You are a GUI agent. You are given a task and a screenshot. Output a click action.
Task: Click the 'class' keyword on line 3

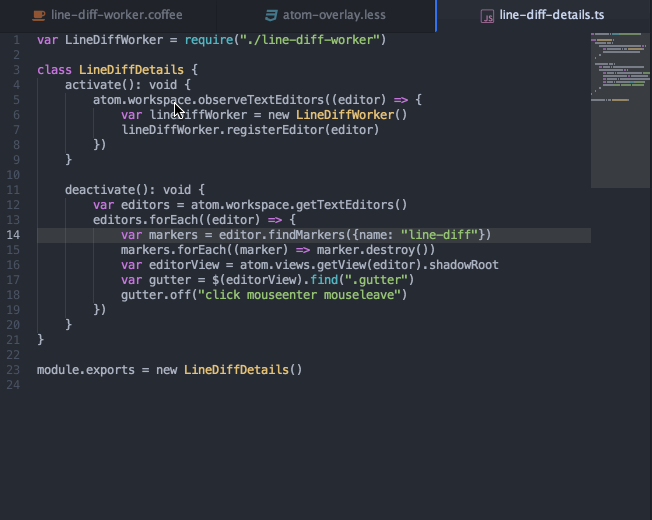pyautogui.click(x=54, y=70)
